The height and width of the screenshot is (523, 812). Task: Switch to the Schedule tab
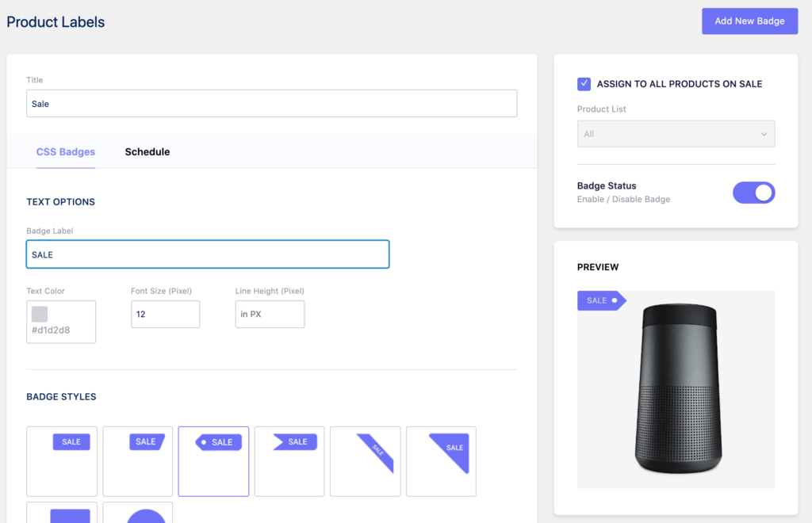(147, 151)
